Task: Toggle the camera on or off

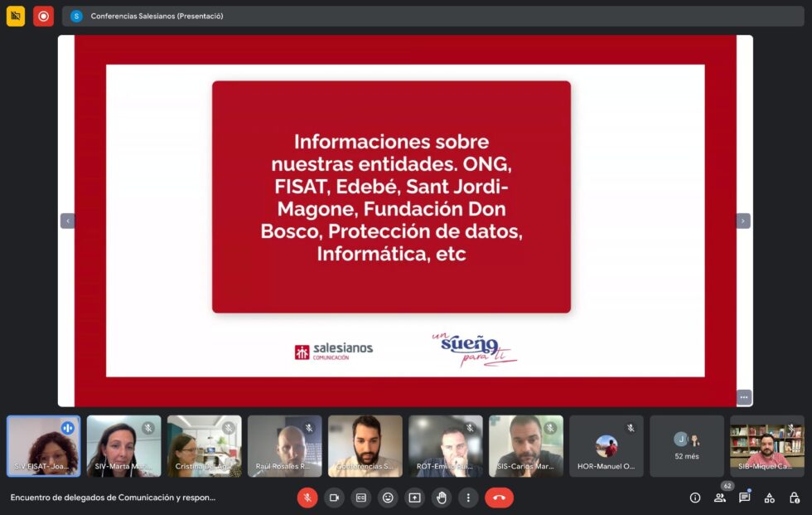Action: pos(334,498)
